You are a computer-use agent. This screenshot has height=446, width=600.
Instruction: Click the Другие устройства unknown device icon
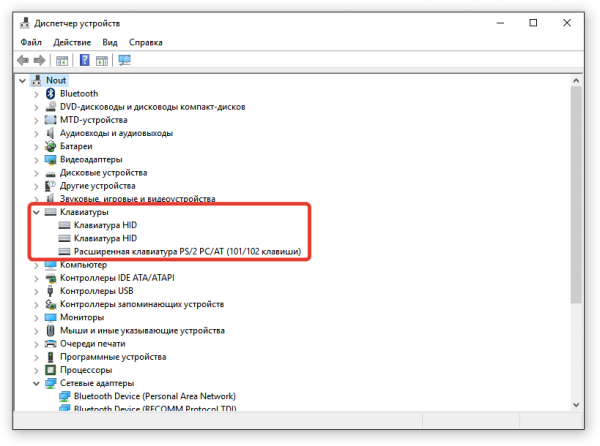50,186
